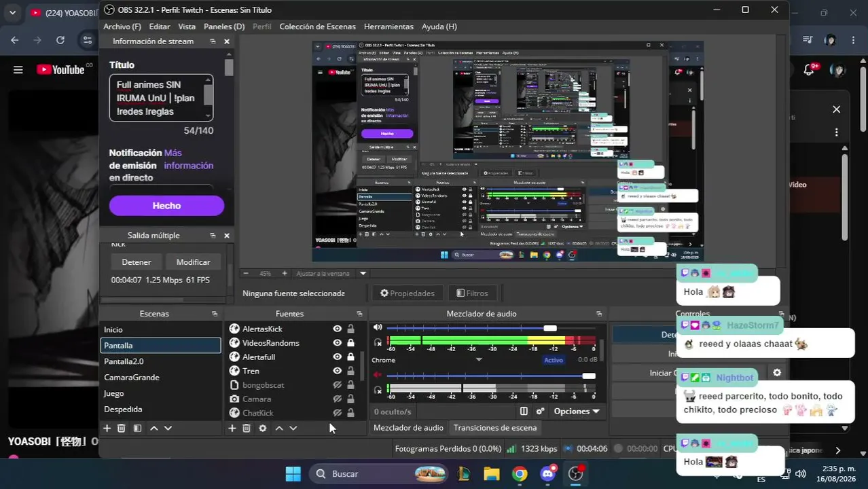Switch mixer layout with the columns icon

click(x=524, y=411)
